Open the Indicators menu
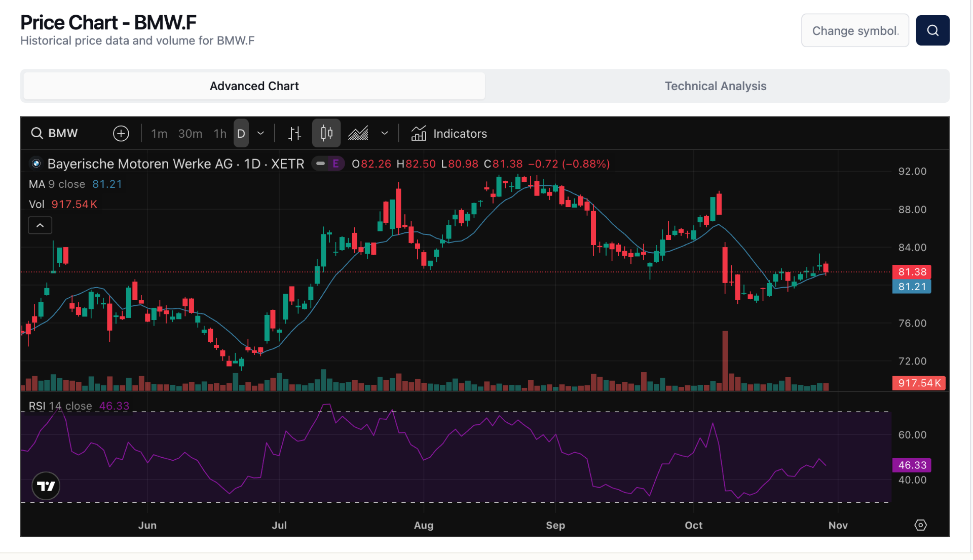This screenshot has height=560, width=973. click(x=449, y=133)
